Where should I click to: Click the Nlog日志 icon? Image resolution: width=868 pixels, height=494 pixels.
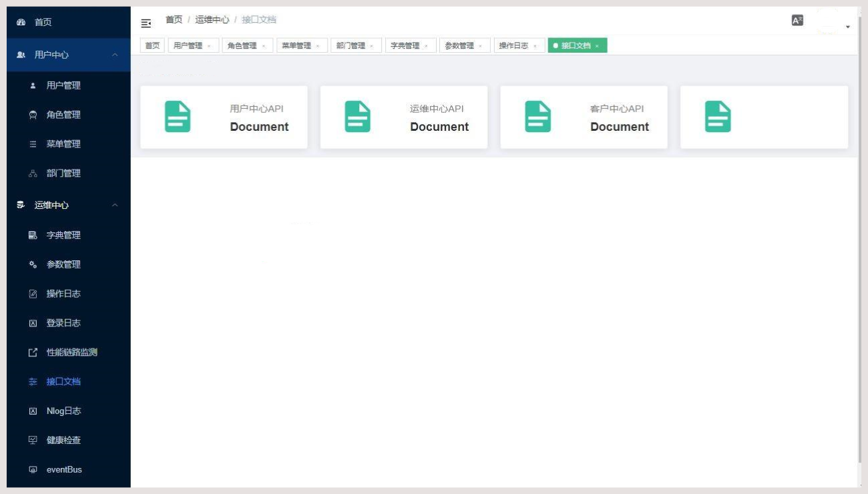click(33, 411)
